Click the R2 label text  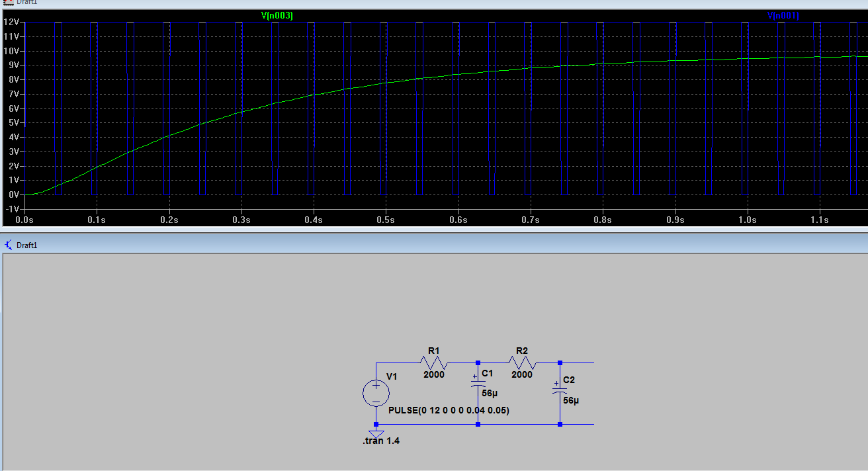(x=522, y=351)
